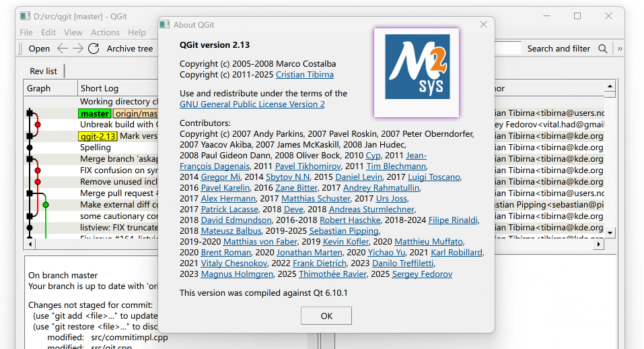644x349 pixels.
Task: Select the yellow qgit-2.13 tag
Action: point(98,136)
